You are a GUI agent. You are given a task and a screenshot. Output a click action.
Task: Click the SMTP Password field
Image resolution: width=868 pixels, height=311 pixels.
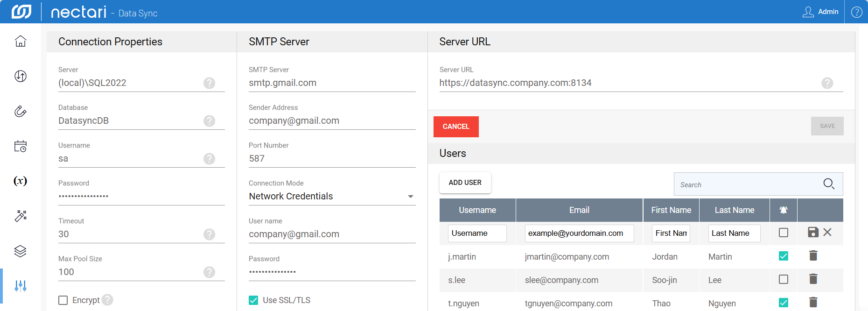[332, 272]
